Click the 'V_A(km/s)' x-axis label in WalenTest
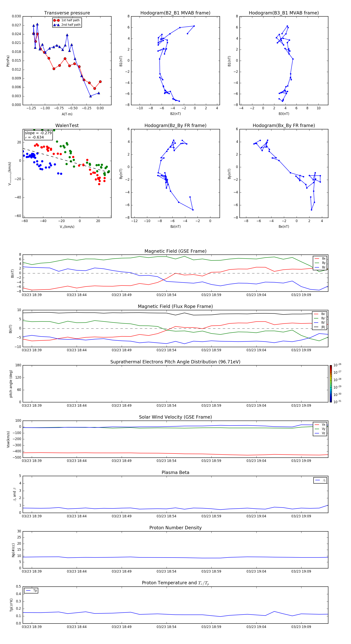 [67, 227]
